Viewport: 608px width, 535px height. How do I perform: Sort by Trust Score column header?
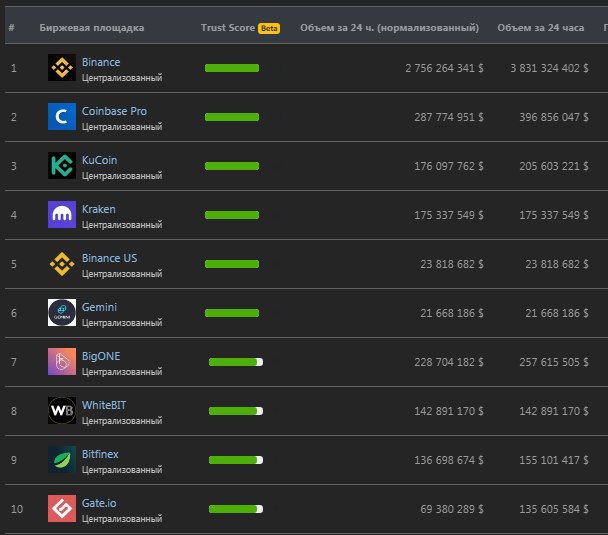(228, 28)
